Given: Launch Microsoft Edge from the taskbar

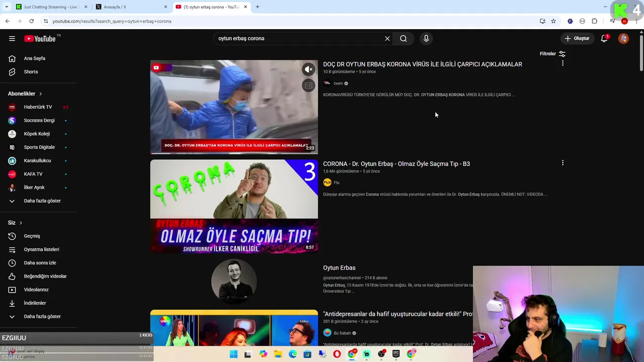Looking at the screenshot, I should click(x=293, y=354).
